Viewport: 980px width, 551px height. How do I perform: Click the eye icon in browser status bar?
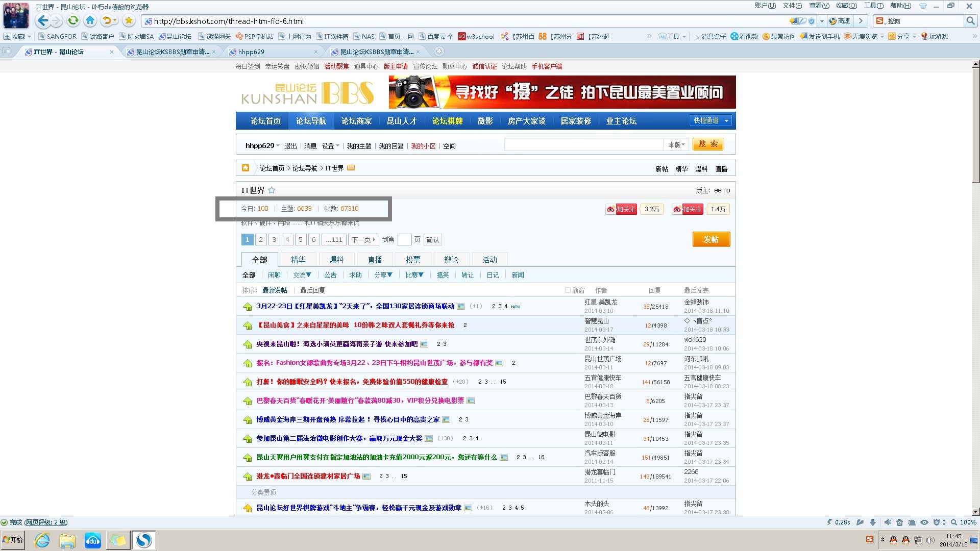click(924, 522)
